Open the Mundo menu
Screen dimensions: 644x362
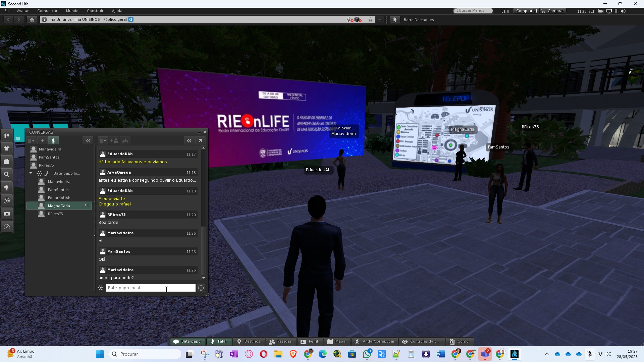point(72,11)
